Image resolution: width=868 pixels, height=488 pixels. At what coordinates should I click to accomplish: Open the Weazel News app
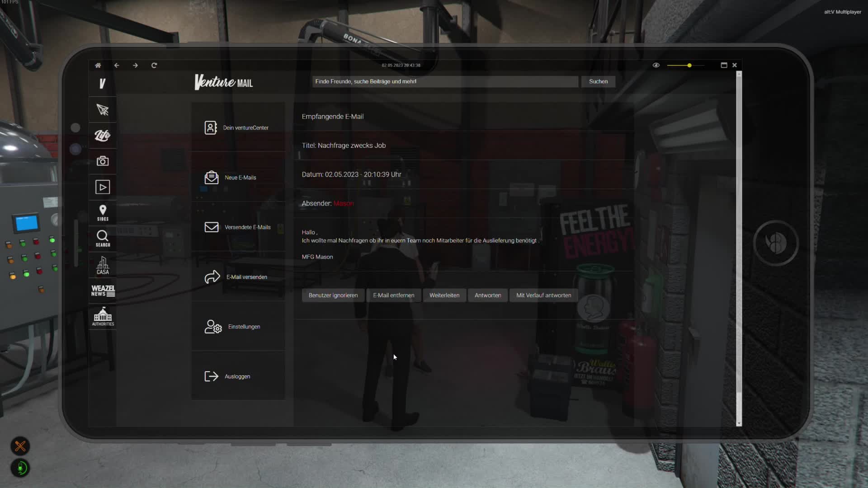pyautogui.click(x=103, y=291)
